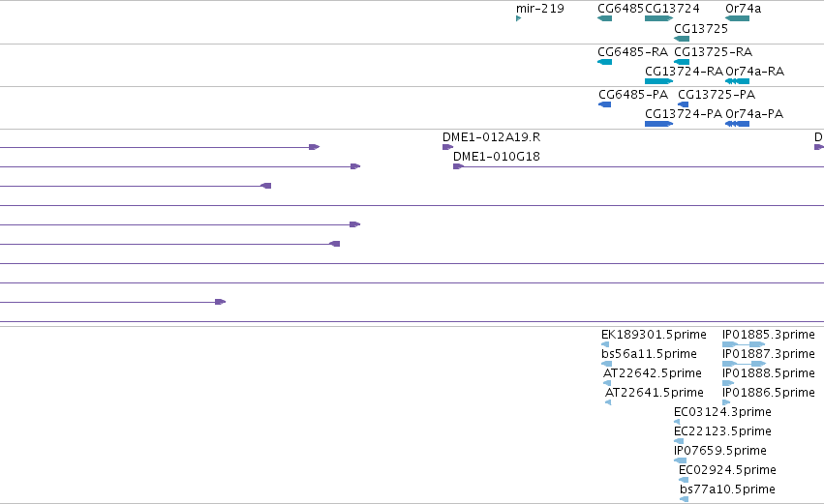Image resolution: width=824 pixels, height=504 pixels.
Task: Select the CG13724 gene arrow
Action: [x=659, y=18]
